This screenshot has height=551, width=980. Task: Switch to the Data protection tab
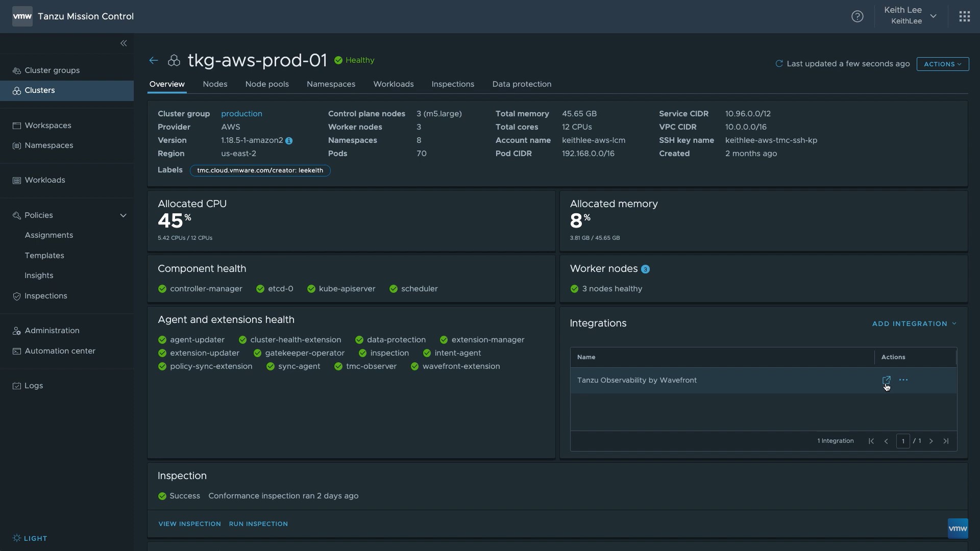522,84
